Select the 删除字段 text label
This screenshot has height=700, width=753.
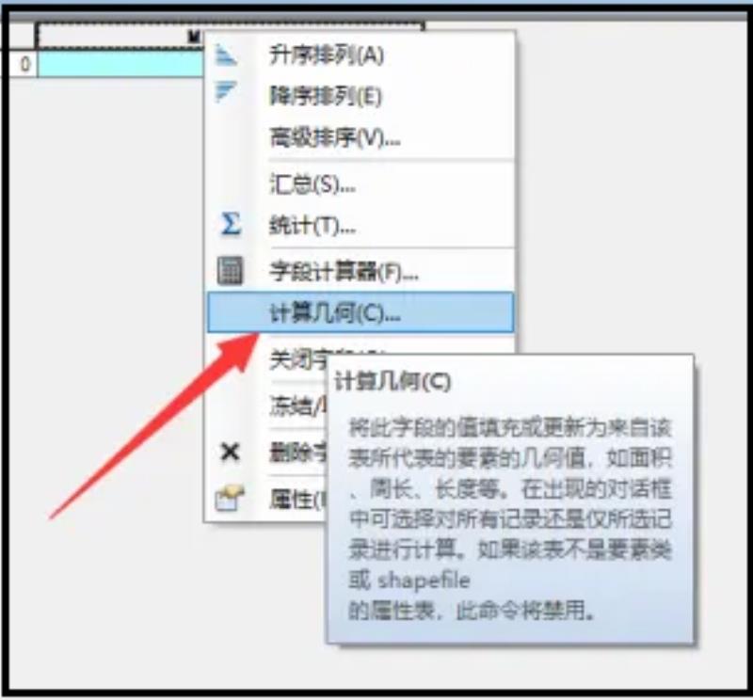[297, 453]
